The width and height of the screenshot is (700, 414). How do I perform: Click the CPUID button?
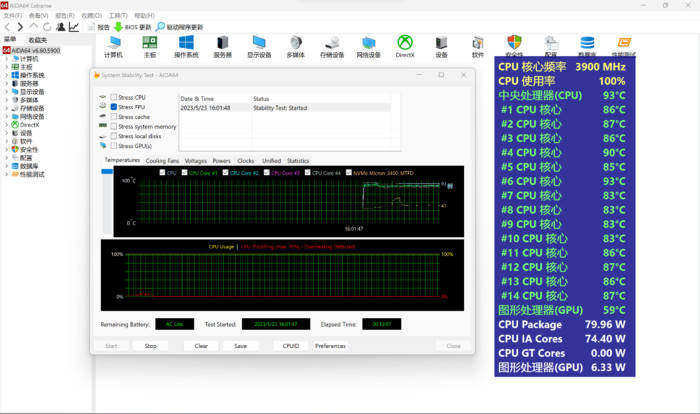click(x=290, y=346)
